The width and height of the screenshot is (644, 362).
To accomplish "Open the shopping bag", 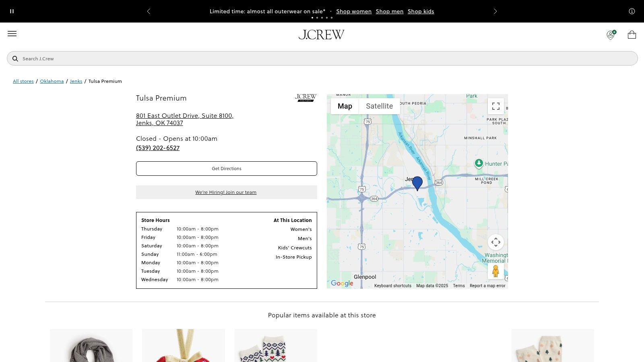I will click(x=632, y=35).
